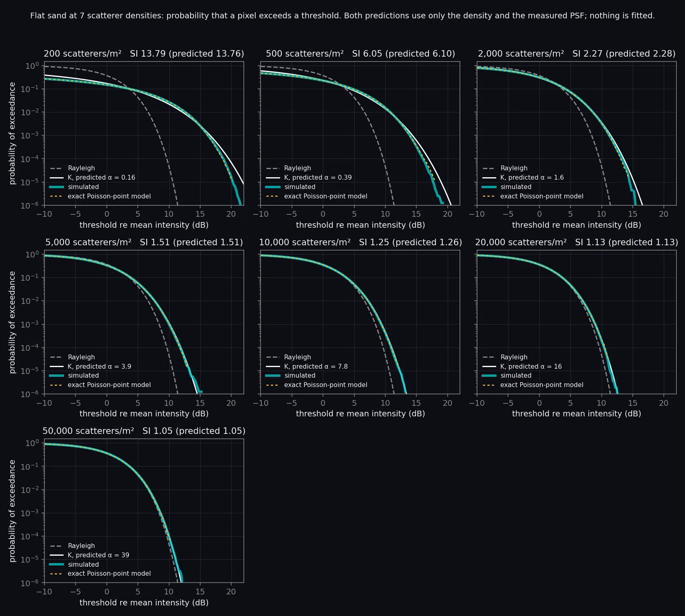The width and height of the screenshot is (685, 616).
Task: Click x-axis label under the 2,000 scatterers plot
Action: pyautogui.click(x=577, y=225)
